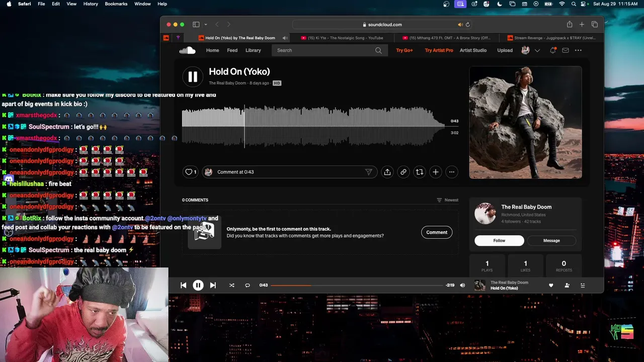Switch to the Mthang 473 Bronx Story tab
The image size is (644, 362).
tap(446, 38)
